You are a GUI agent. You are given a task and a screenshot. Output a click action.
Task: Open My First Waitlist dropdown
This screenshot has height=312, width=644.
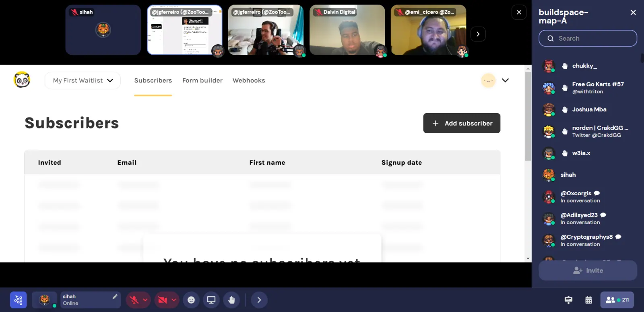click(83, 81)
